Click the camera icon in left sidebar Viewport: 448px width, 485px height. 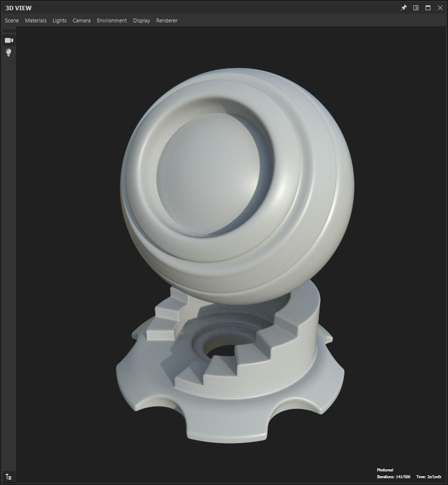tap(9, 40)
